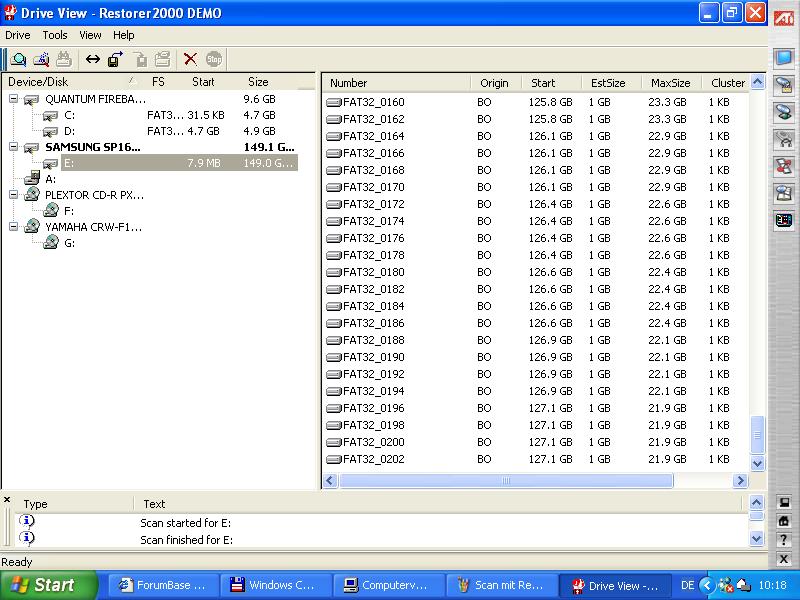Collapse the QUANTUM FIREBA... disk node
Screen dimensions: 800x600
click(14, 99)
